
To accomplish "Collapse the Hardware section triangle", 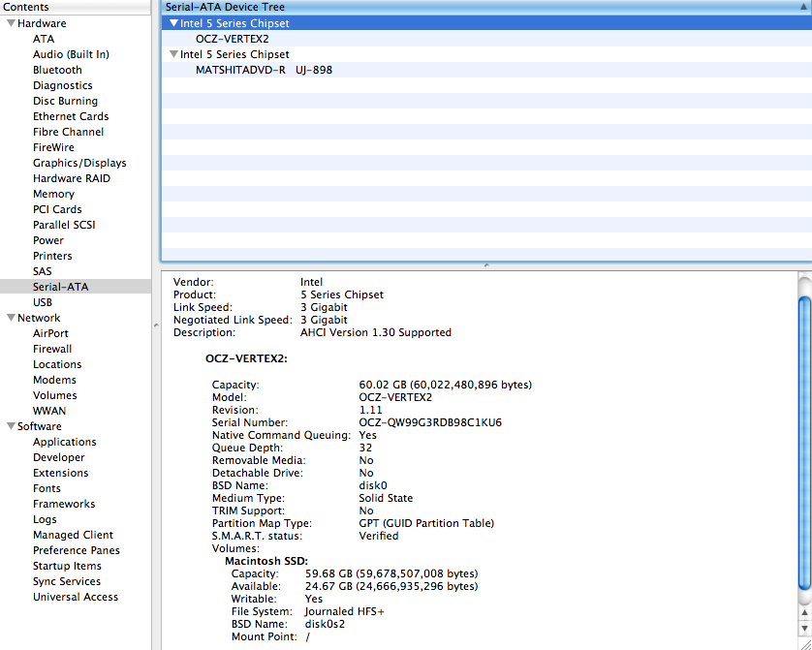I will point(11,23).
